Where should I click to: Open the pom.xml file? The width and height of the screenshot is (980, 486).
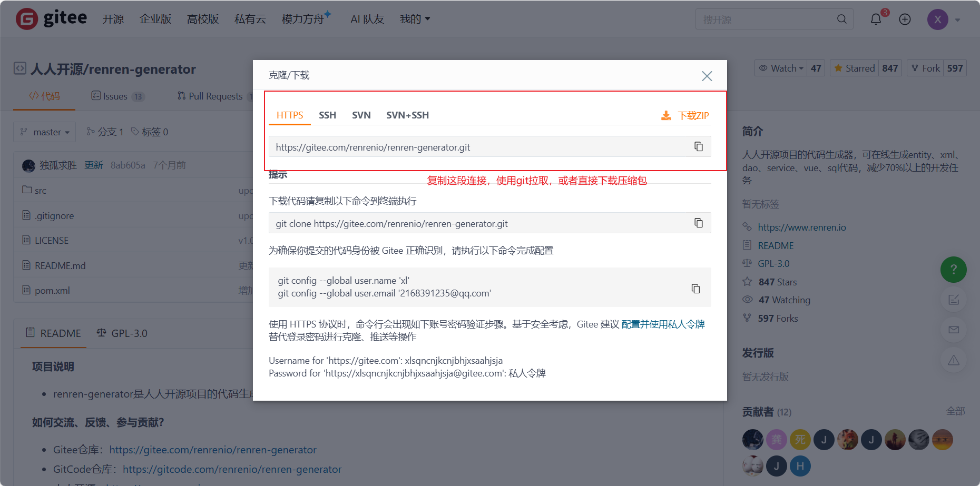52,291
